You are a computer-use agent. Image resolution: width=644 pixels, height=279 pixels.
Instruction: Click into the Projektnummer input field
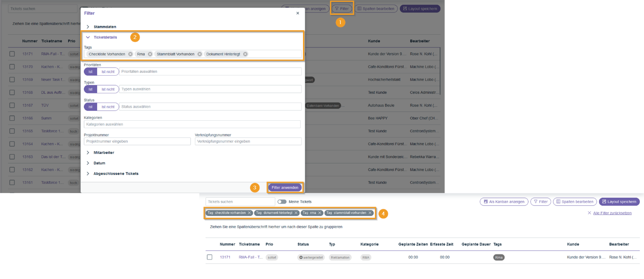coord(137,141)
